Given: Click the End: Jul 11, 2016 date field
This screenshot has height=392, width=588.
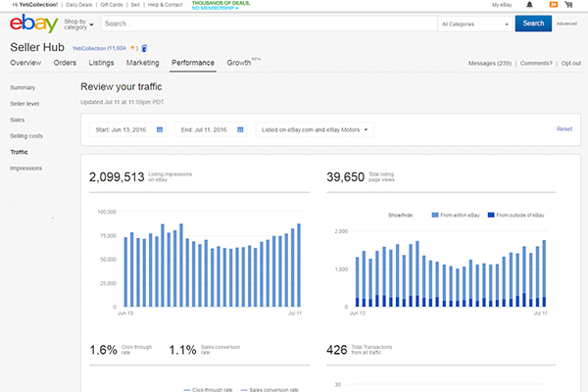Looking at the screenshot, I should click(x=211, y=129).
